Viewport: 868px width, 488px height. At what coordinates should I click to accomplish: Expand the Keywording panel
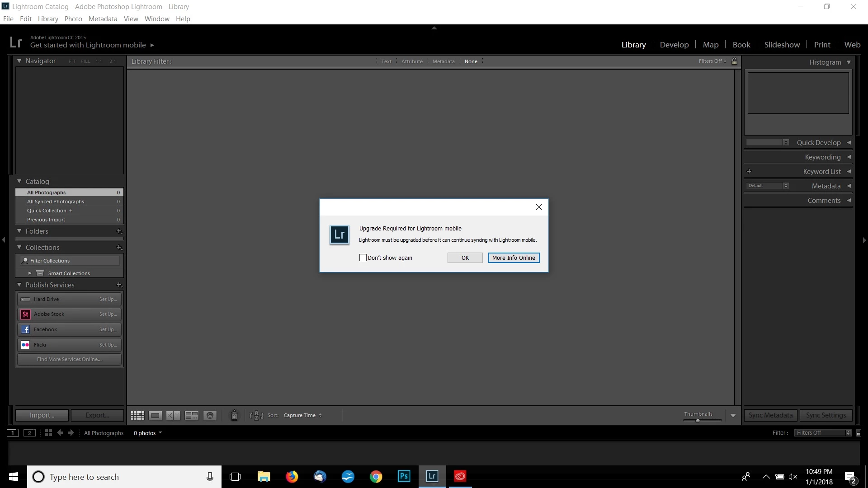(822, 157)
